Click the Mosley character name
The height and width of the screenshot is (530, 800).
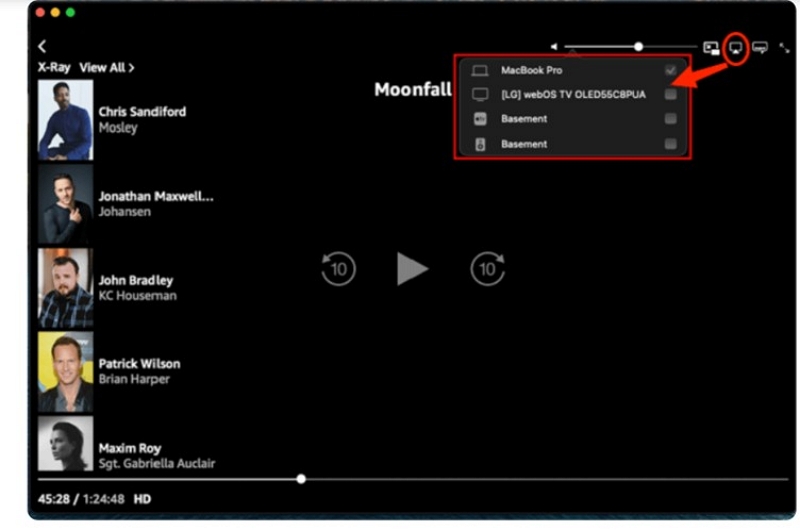coord(118,128)
